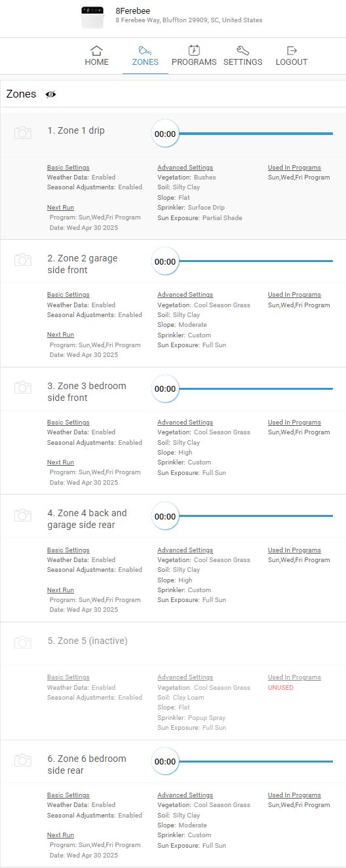Click the camera icon for Zone 1 drip
Viewport: 346px width, 868px height.
[x=23, y=133]
